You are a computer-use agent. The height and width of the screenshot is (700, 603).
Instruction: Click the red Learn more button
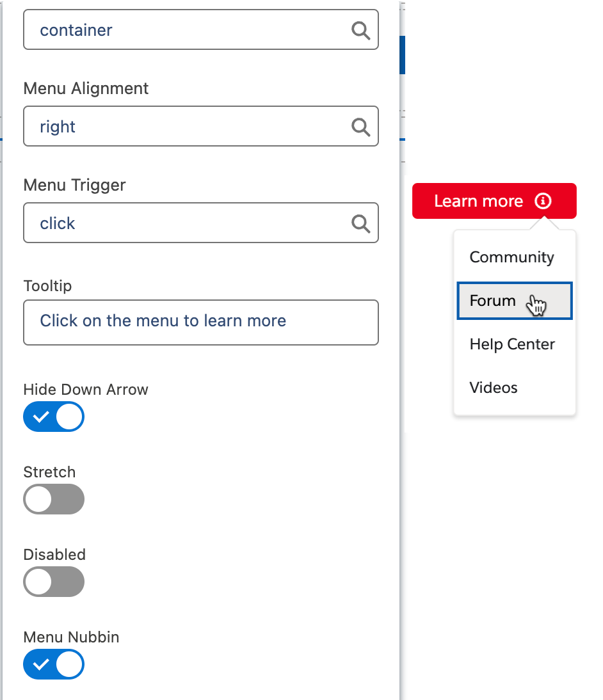click(479, 201)
